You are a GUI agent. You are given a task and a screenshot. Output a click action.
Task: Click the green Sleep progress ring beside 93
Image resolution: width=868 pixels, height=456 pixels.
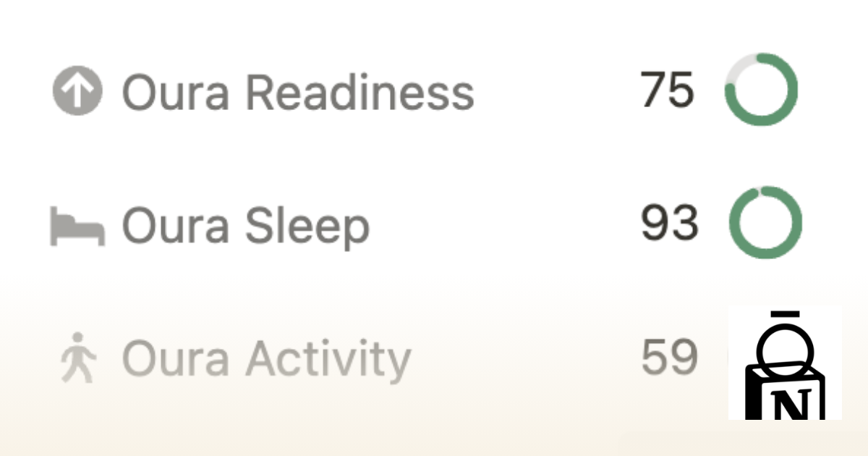coord(765,223)
